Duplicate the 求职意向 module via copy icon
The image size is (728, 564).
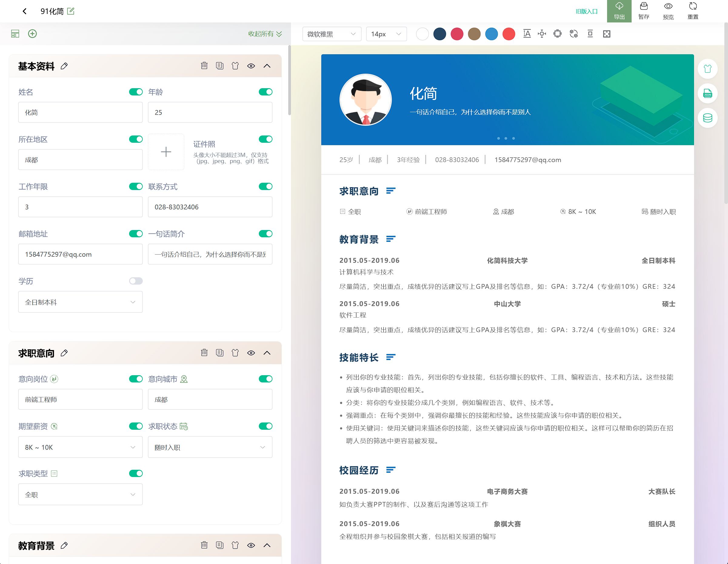pyautogui.click(x=220, y=353)
